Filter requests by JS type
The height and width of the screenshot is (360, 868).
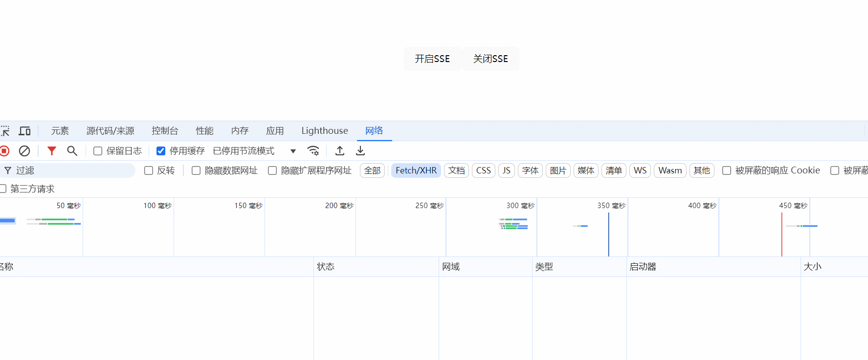click(x=507, y=170)
